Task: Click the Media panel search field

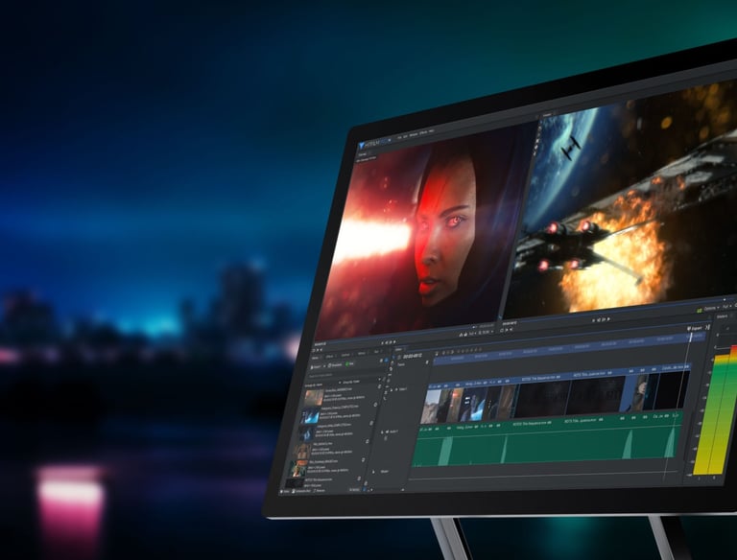Action: coord(345,375)
